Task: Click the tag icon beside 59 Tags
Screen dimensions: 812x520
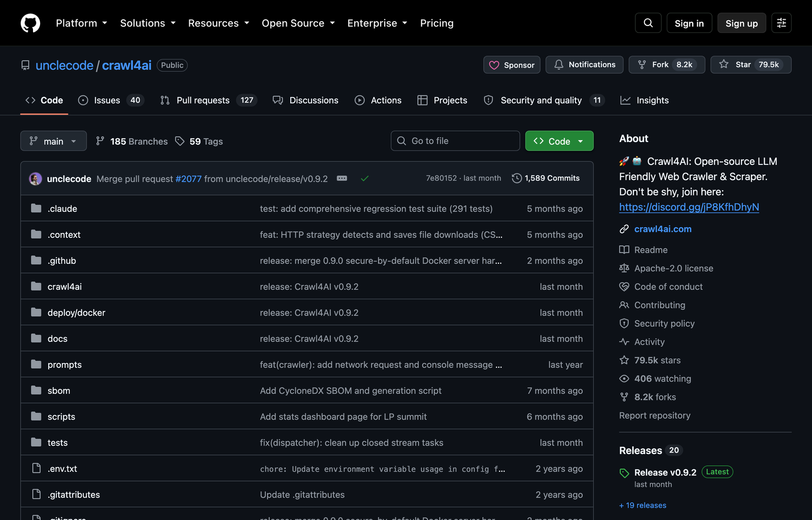Action: point(180,141)
